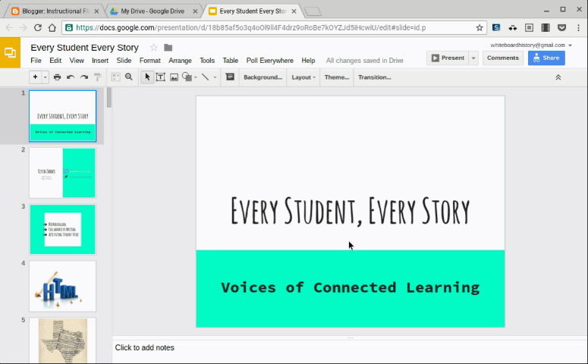Switch to the Blogger browser tab
Image resolution: width=588 pixels, height=364 pixels.
tap(55, 11)
